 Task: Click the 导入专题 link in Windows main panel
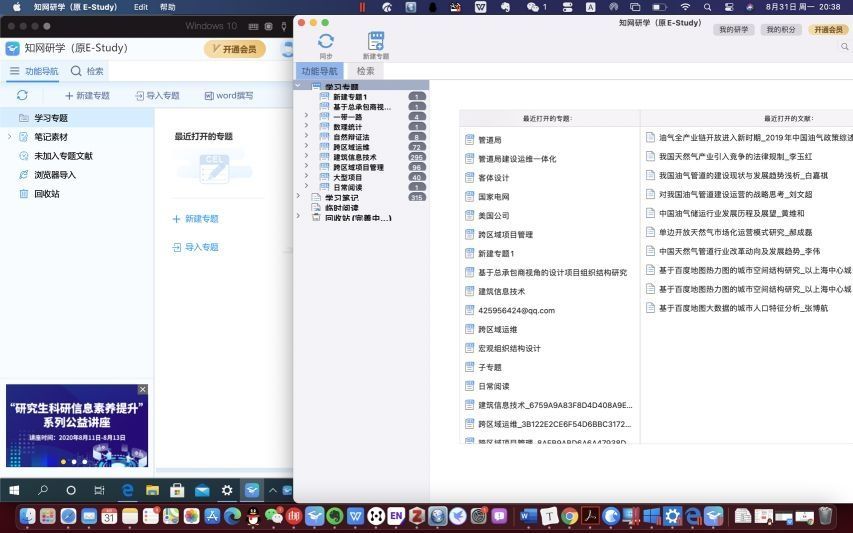pos(195,247)
